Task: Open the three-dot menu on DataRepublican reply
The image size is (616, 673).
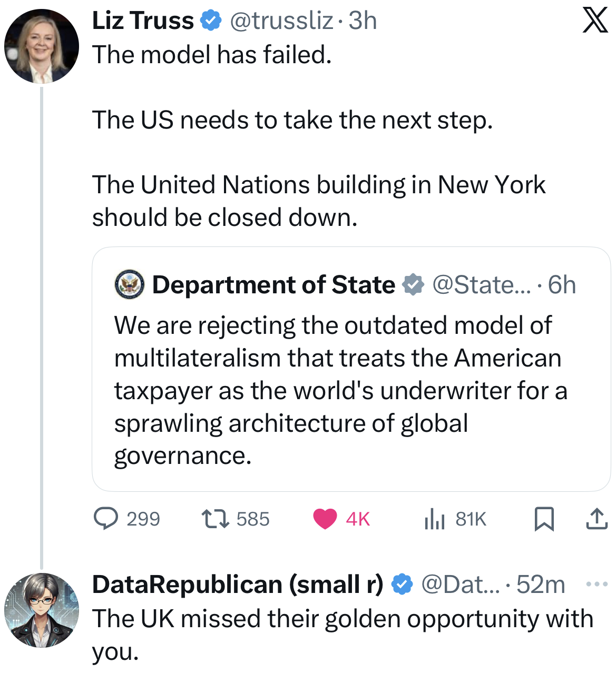Action: [x=597, y=584]
